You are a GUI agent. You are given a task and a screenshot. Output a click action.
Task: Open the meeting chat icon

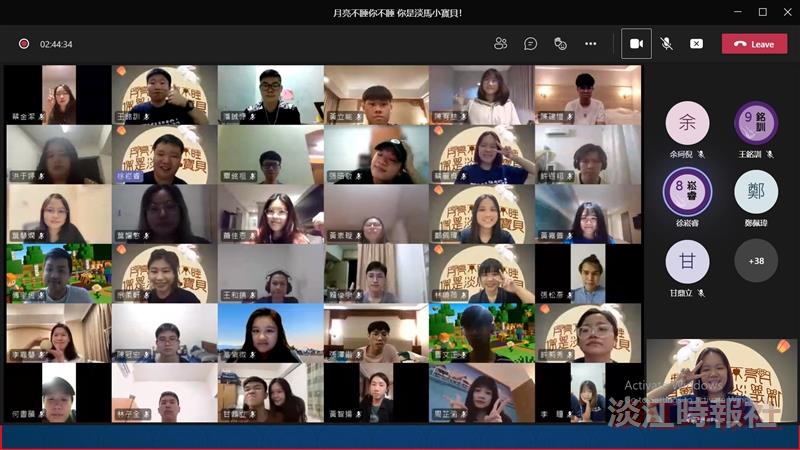point(531,44)
